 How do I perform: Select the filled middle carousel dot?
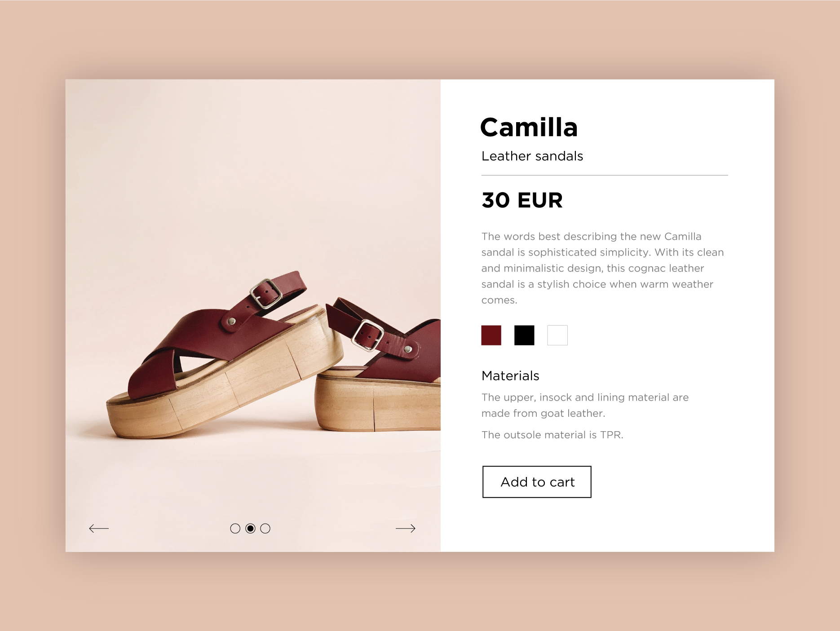tap(251, 529)
